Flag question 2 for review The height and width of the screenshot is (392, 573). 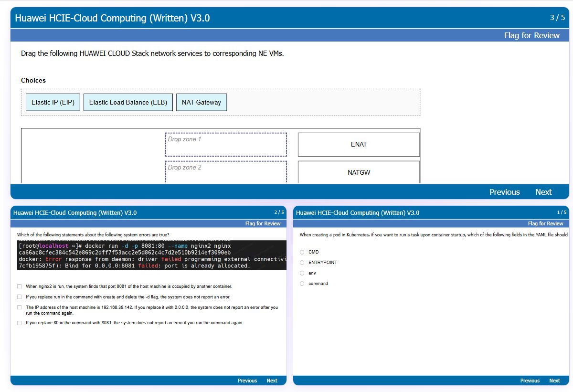pos(263,223)
